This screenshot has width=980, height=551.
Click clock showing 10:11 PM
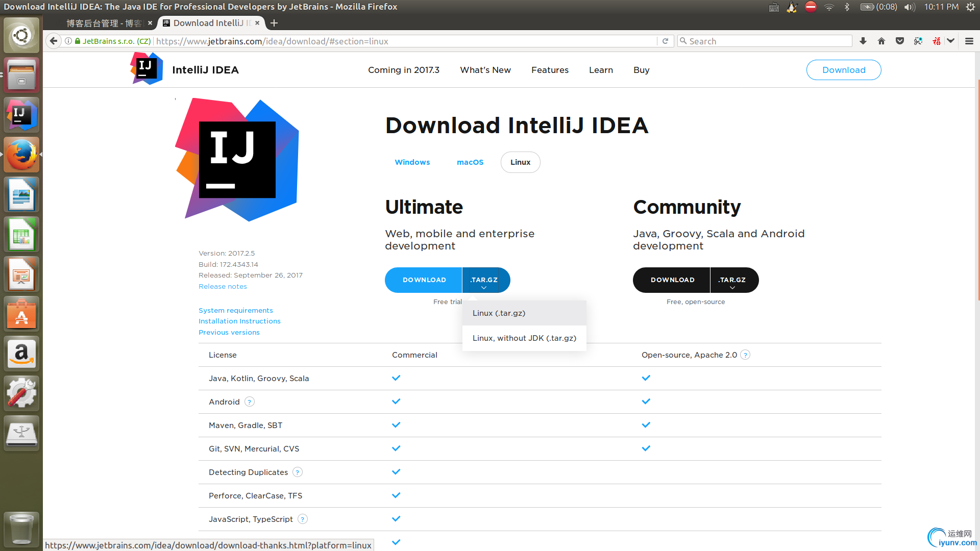(x=941, y=7)
